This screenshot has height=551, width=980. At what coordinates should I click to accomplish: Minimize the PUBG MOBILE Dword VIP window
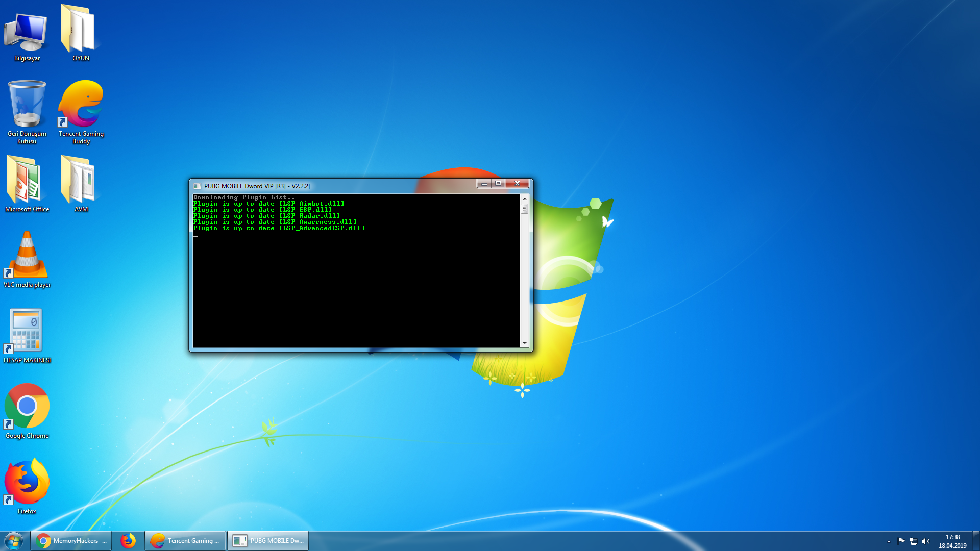pyautogui.click(x=484, y=183)
